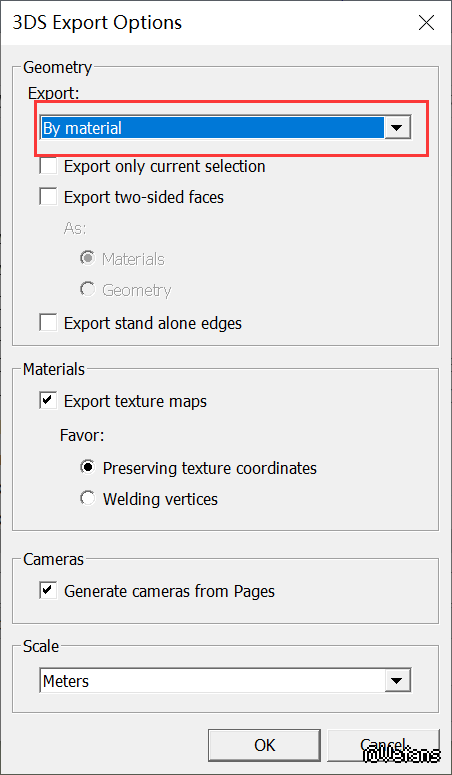Click the Export only current selection label
452x775 pixels.
point(165,166)
